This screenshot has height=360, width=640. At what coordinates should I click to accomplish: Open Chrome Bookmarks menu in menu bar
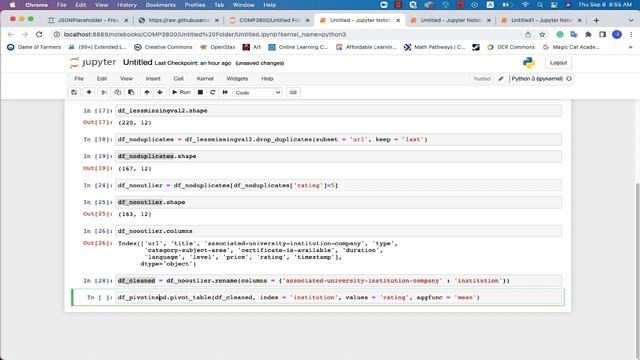tap(160, 5)
